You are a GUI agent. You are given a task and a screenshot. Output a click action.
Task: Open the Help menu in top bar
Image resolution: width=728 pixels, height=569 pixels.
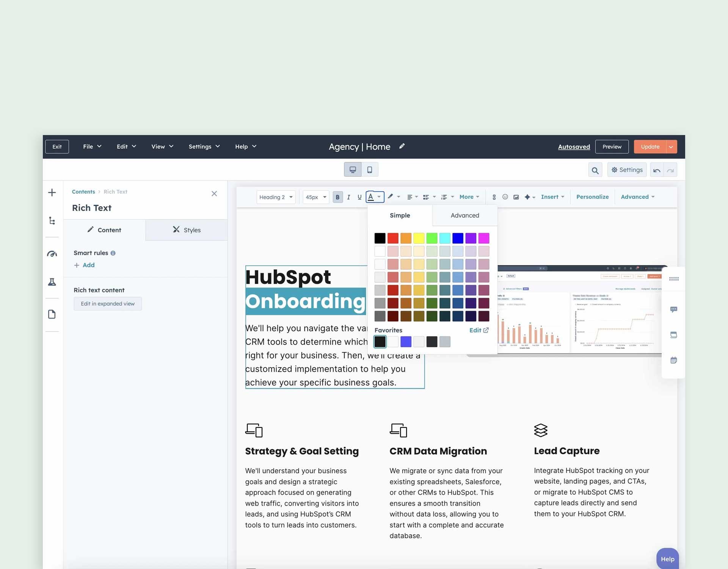246,146
